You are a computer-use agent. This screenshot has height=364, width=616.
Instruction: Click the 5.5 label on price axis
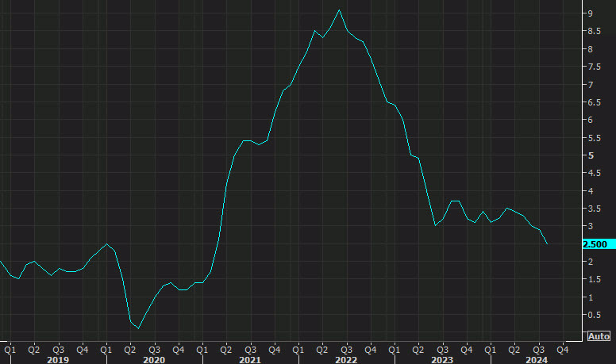594,138
